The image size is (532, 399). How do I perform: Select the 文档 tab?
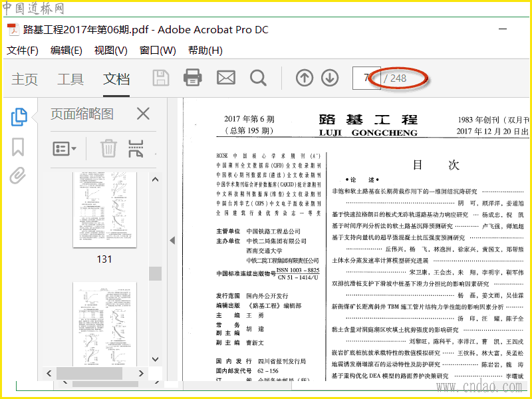pos(116,79)
